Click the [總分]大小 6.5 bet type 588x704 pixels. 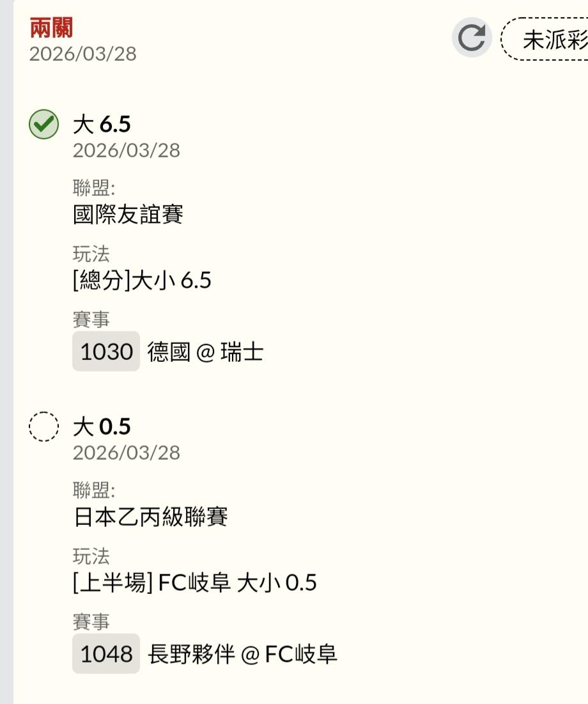click(x=142, y=281)
